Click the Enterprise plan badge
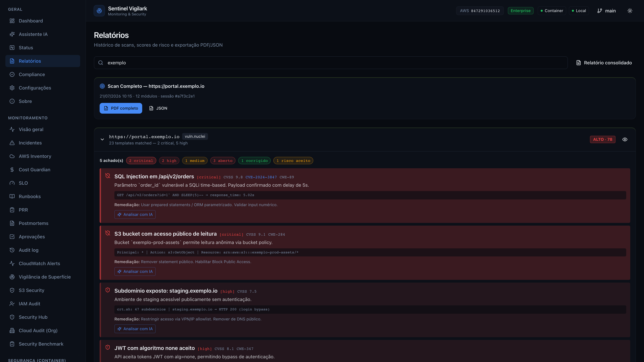 pos(521,11)
